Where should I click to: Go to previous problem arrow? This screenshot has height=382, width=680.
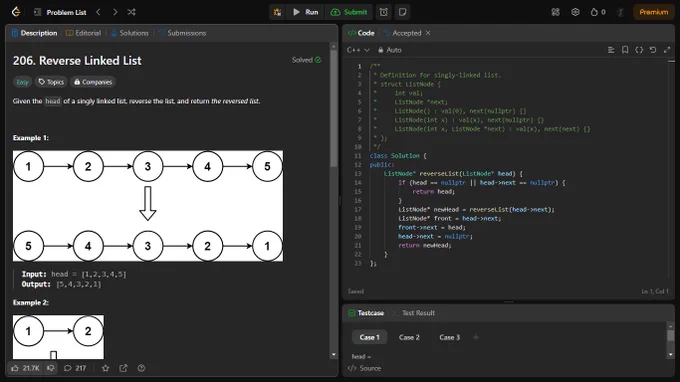pos(98,12)
